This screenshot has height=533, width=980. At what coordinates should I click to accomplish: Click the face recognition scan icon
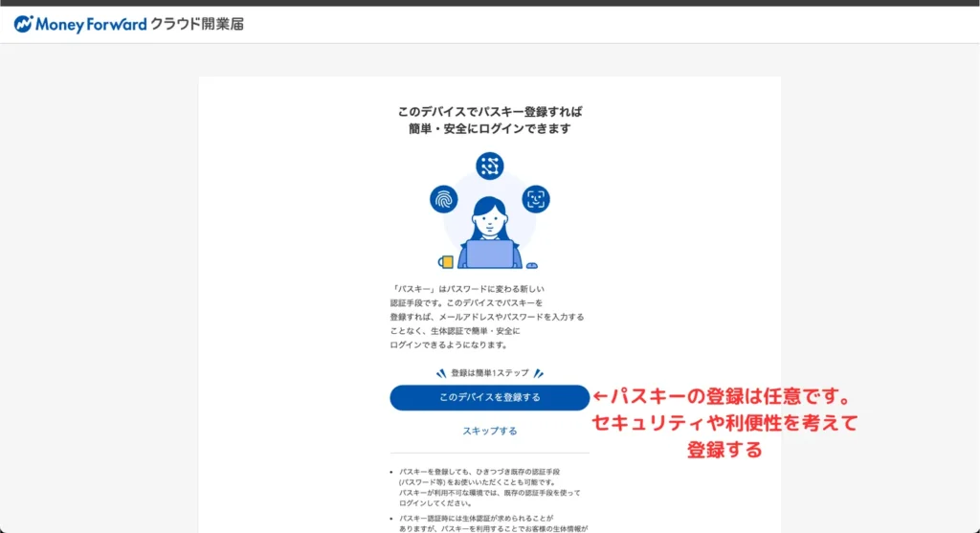[536, 199]
